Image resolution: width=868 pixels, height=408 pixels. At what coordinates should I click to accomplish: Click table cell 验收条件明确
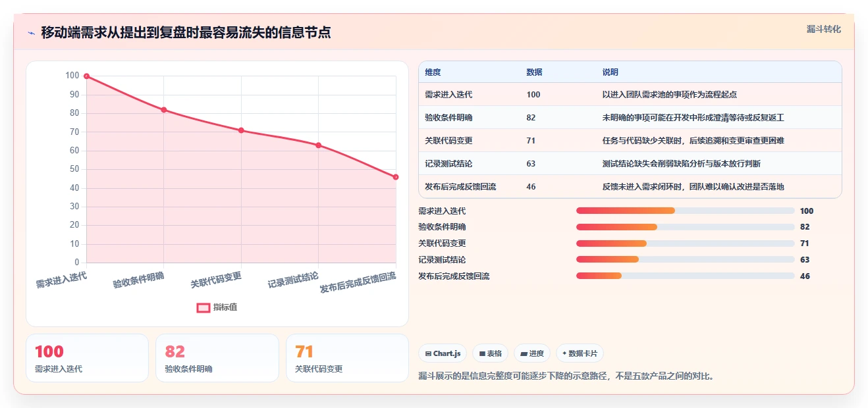(x=448, y=118)
